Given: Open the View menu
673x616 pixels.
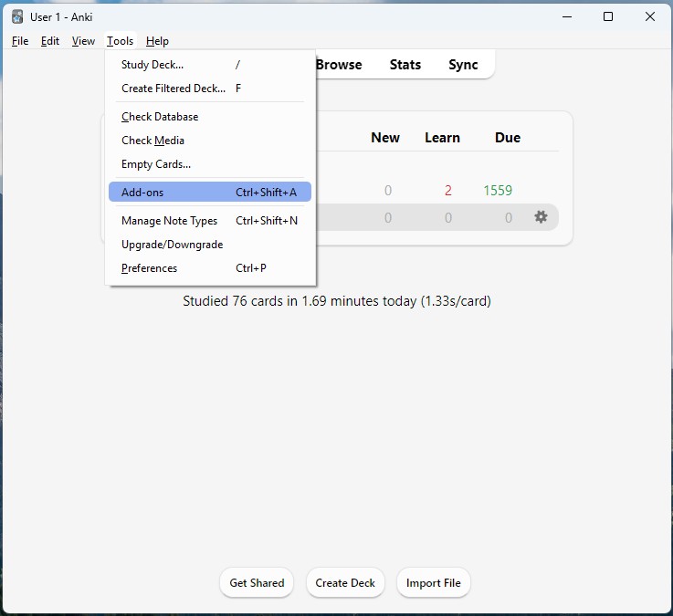Looking at the screenshot, I should click(x=83, y=41).
